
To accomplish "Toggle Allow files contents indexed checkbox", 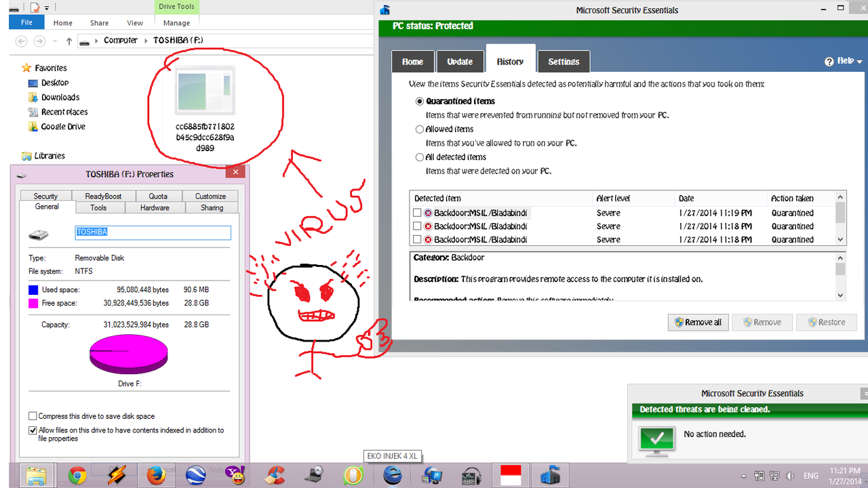I will 33,430.
